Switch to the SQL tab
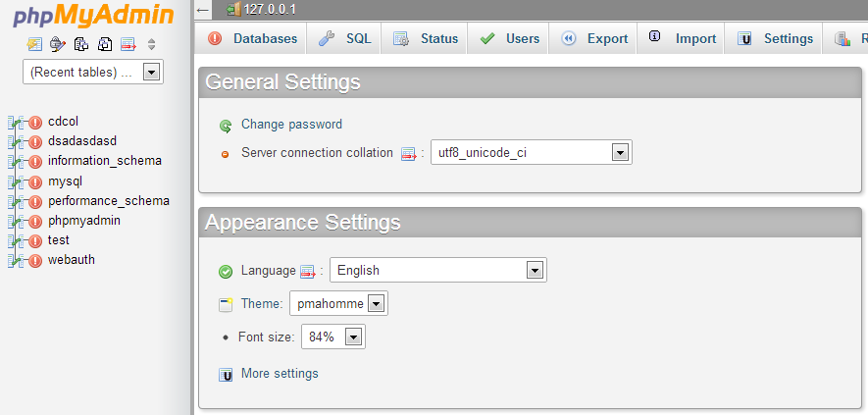 pos(344,38)
